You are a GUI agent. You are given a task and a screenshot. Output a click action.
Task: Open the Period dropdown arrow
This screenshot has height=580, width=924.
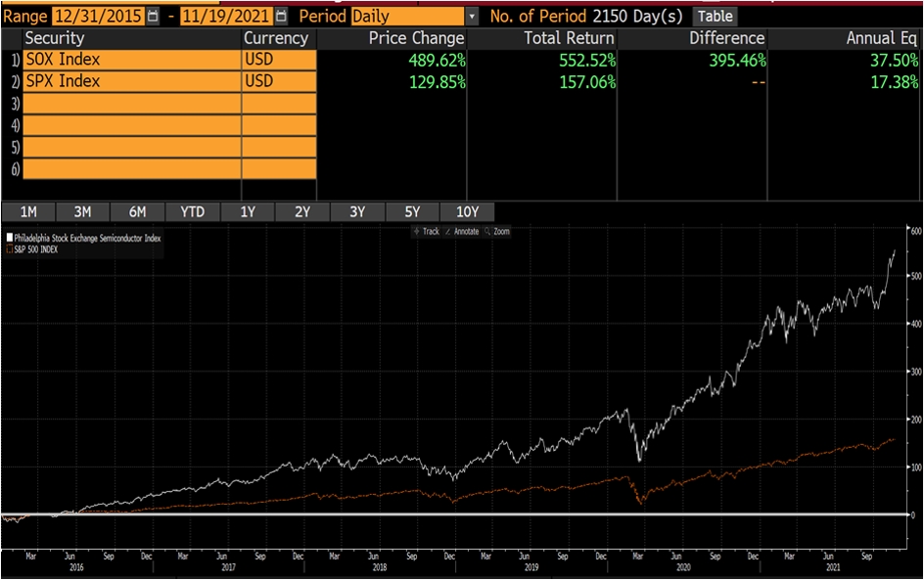click(x=472, y=16)
